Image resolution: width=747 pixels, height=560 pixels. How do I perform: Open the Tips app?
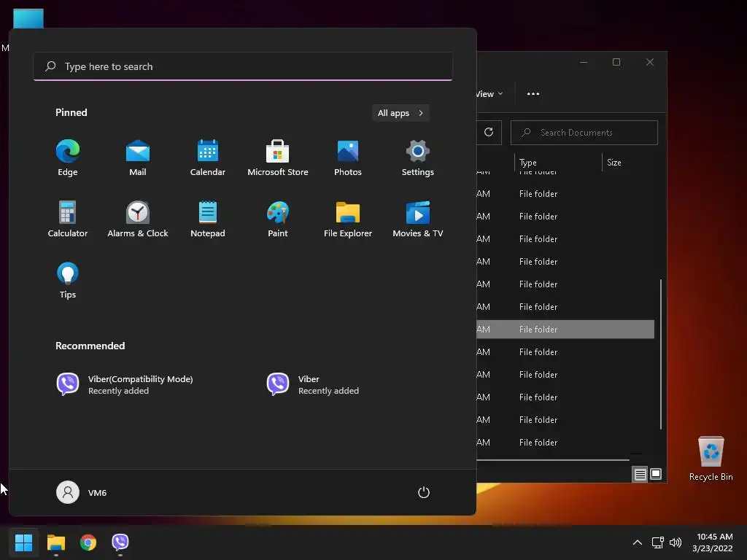[x=68, y=281]
